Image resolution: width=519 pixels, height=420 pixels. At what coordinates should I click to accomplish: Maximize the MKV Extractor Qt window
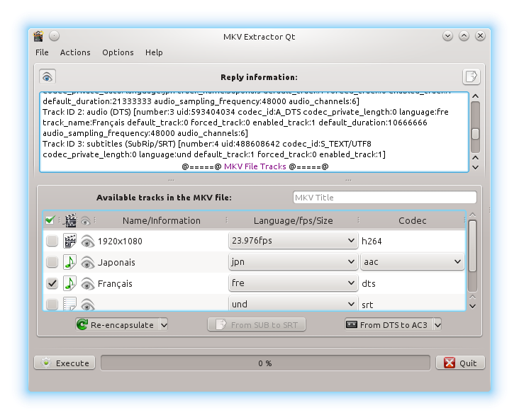(x=464, y=35)
